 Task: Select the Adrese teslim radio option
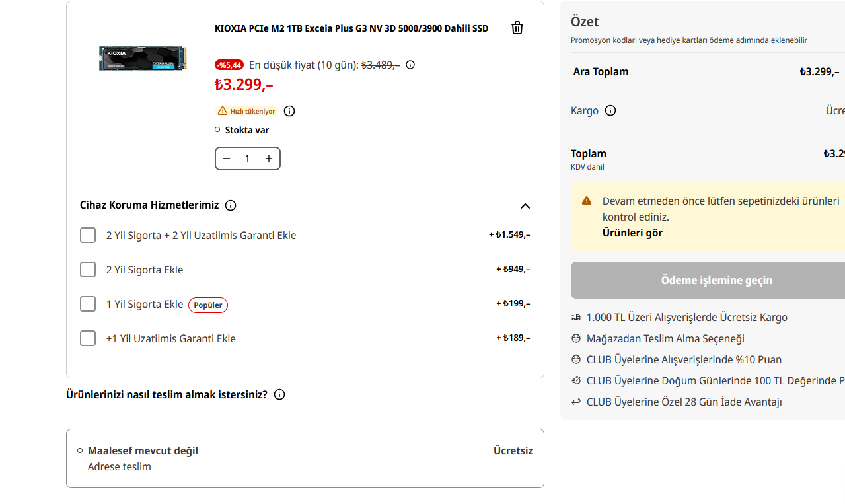(x=80, y=450)
